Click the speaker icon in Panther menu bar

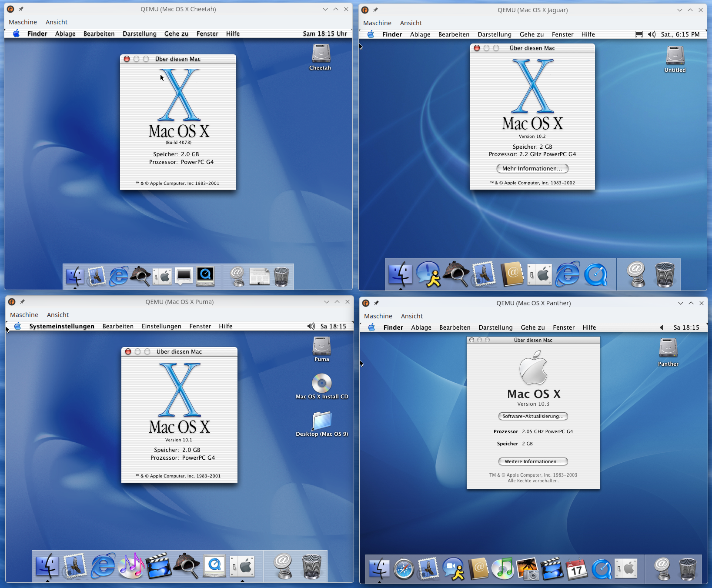662,327
